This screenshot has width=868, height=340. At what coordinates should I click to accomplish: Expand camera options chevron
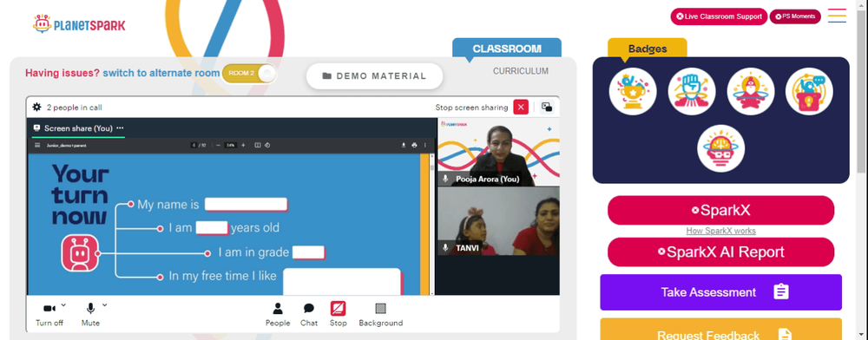pos(63,304)
